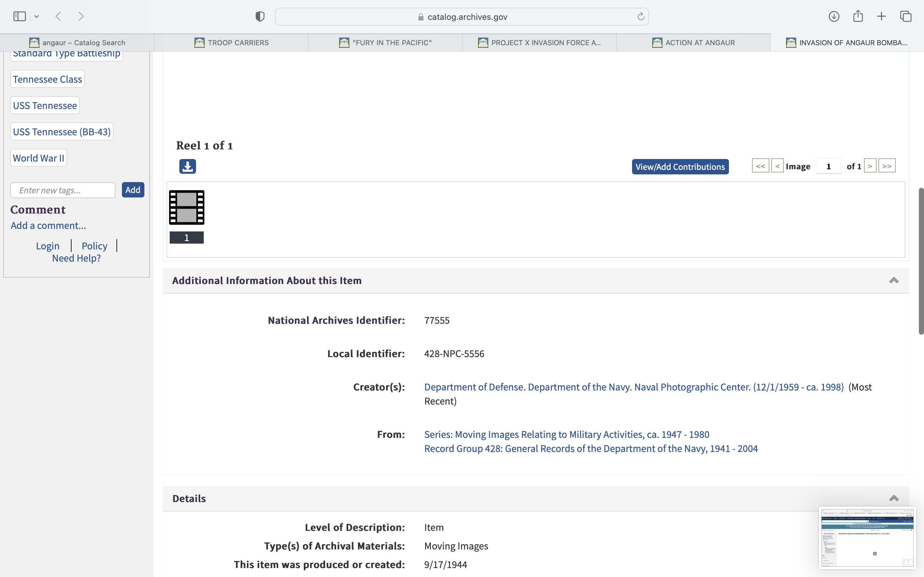This screenshot has height=577, width=924.
Task: Open USS Tennessee (BB-43) tag link
Action: point(62,132)
